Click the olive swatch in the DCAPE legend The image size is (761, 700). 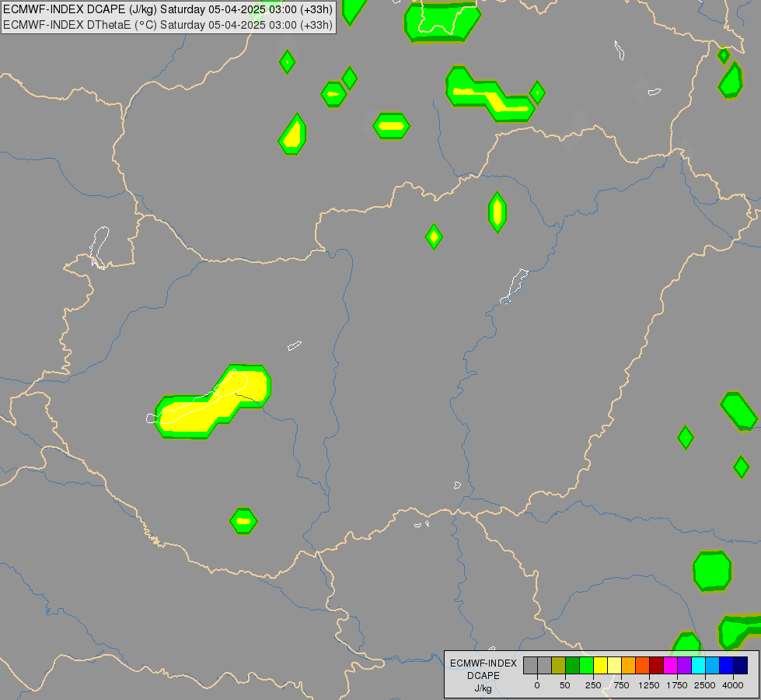pyautogui.click(x=559, y=666)
